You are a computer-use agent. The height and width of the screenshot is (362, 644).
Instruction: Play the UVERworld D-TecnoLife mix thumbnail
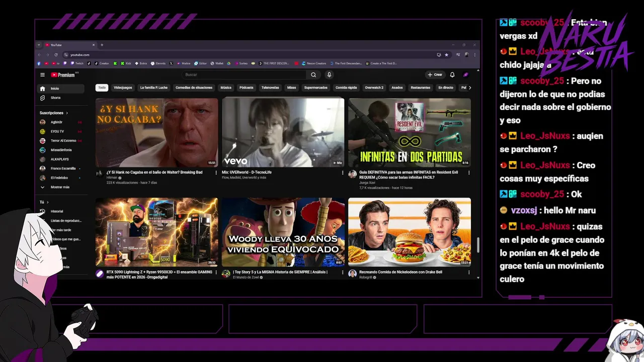tap(283, 133)
